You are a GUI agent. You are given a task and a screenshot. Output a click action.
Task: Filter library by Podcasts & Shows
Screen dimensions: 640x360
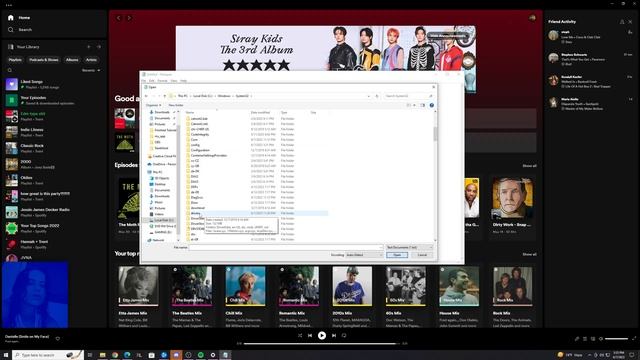pos(44,60)
